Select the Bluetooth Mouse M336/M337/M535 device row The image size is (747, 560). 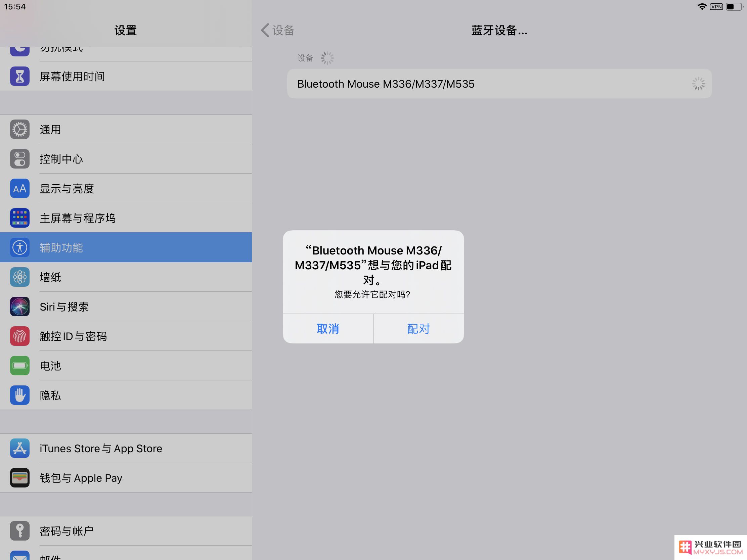pyautogui.click(x=499, y=84)
